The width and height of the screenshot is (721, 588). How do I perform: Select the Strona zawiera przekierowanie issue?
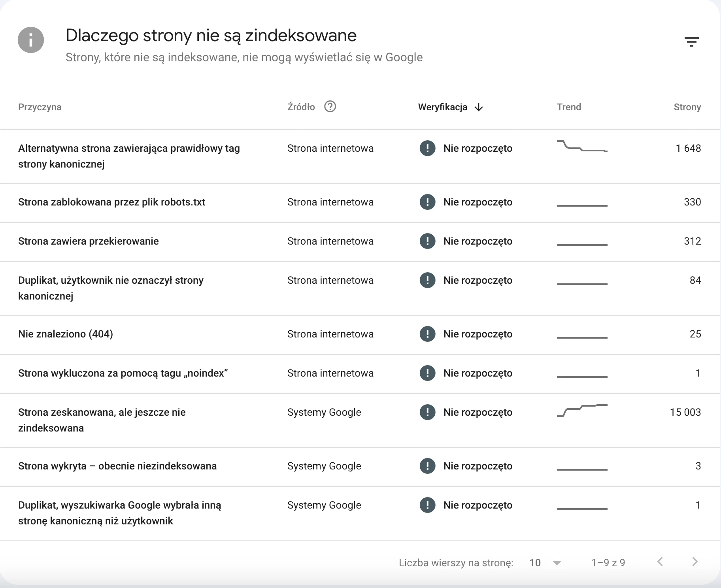pos(89,241)
